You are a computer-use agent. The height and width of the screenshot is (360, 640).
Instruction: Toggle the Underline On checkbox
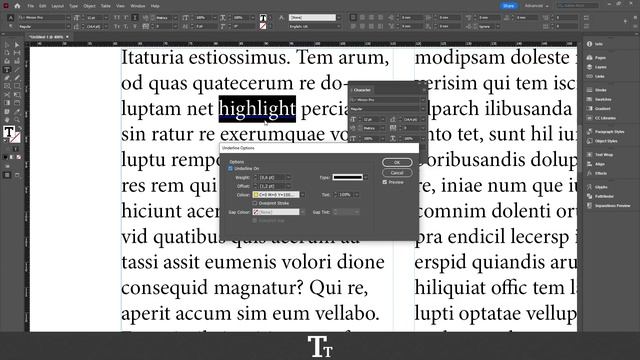231,169
